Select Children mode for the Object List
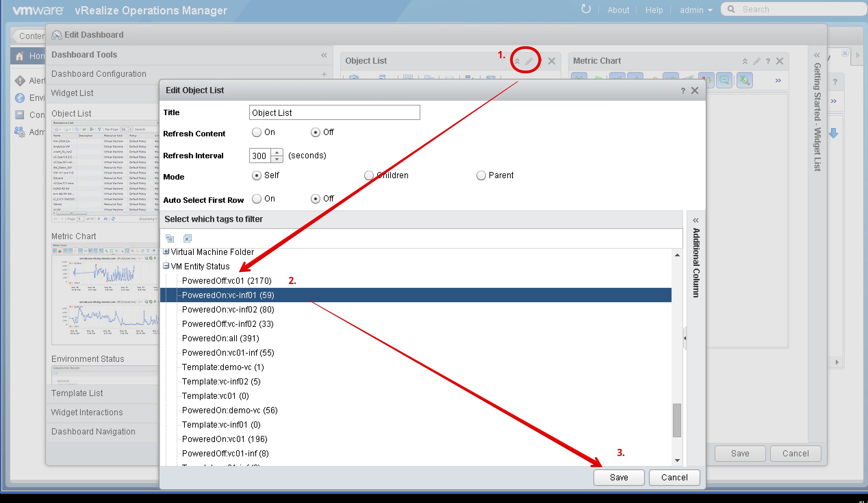Image resolution: width=868 pixels, height=503 pixels. (369, 175)
